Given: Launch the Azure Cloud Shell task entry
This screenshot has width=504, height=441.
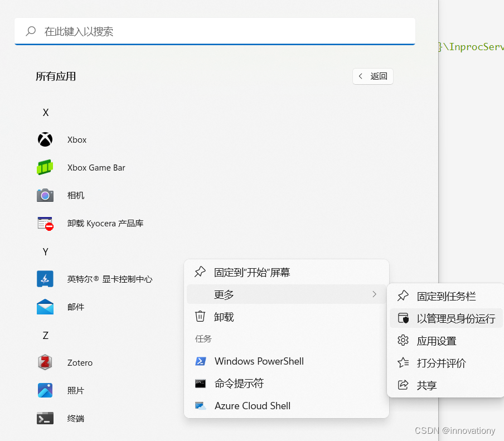Looking at the screenshot, I should tap(287, 406).
